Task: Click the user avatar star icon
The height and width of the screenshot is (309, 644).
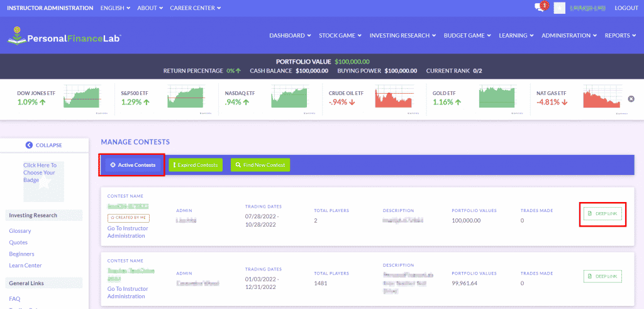Action: [x=558, y=8]
